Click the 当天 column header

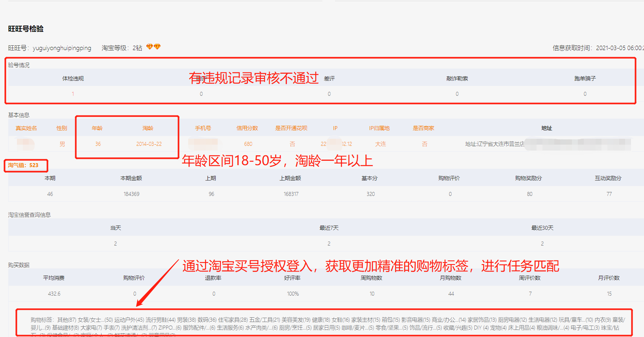pyautogui.click(x=116, y=228)
